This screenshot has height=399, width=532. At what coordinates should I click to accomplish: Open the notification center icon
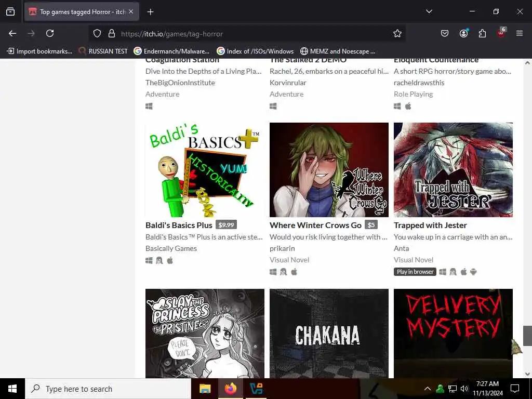coord(515,389)
